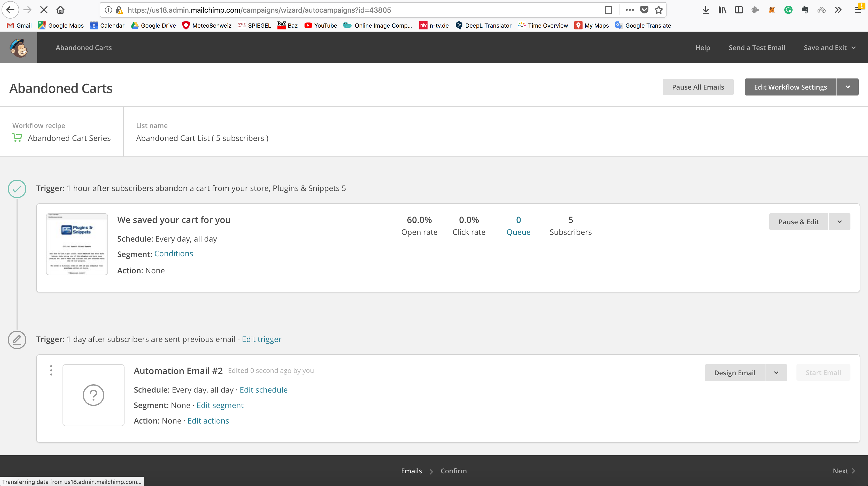Screen dimensions: 868x486
Task: Show more toolbar extensions chevrons
Action: [x=838, y=10]
